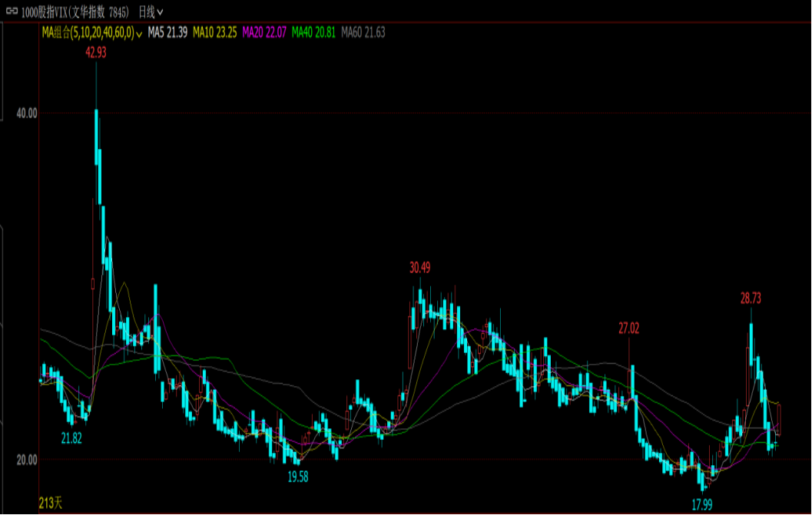Image resolution: width=812 pixels, height=515 pixels.
Task: Click the 21.82 low price label
Action: click(71, 438)
